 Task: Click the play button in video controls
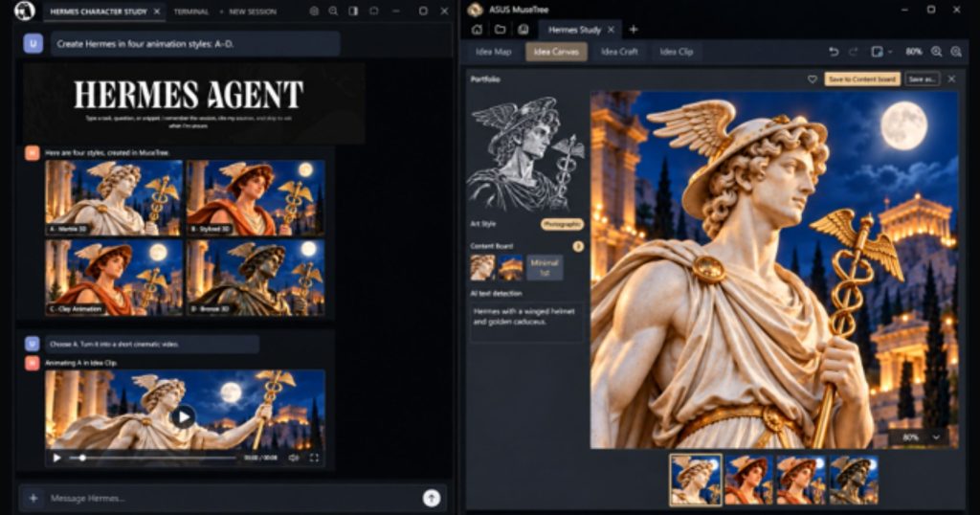[x=56, y=458]
